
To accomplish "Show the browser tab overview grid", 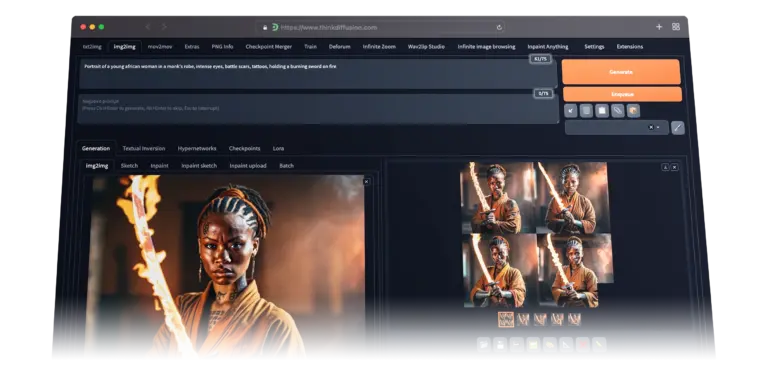I will (676, 27).
